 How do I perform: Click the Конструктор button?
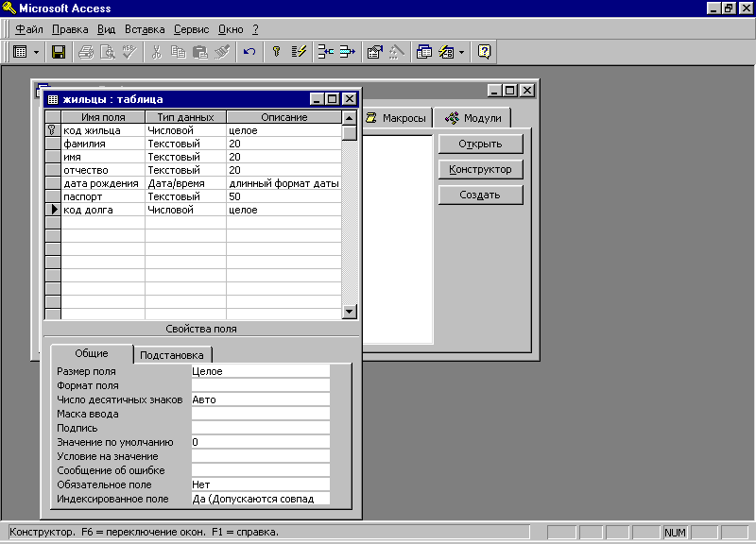coord(480,169)
